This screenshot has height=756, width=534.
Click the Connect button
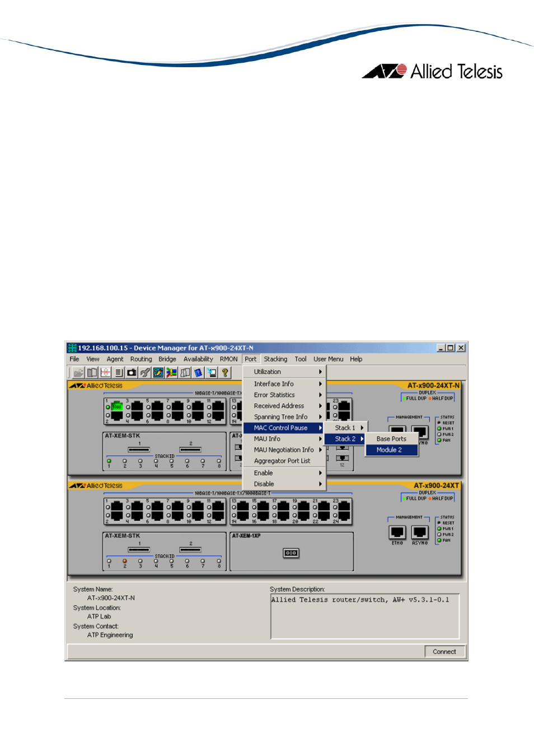(444, 652)
